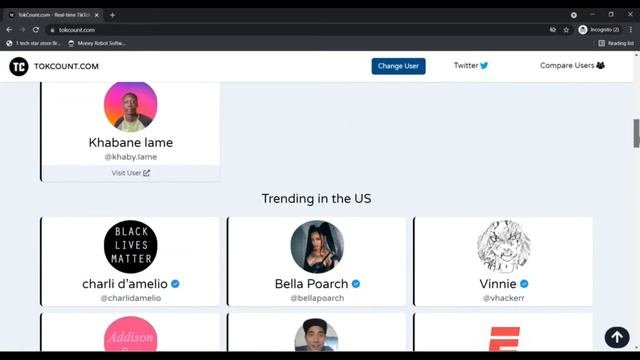Click the Visit User link for Khabane lame
The width and height of the screenshot is (640, 360).
[x=131, y=173]
